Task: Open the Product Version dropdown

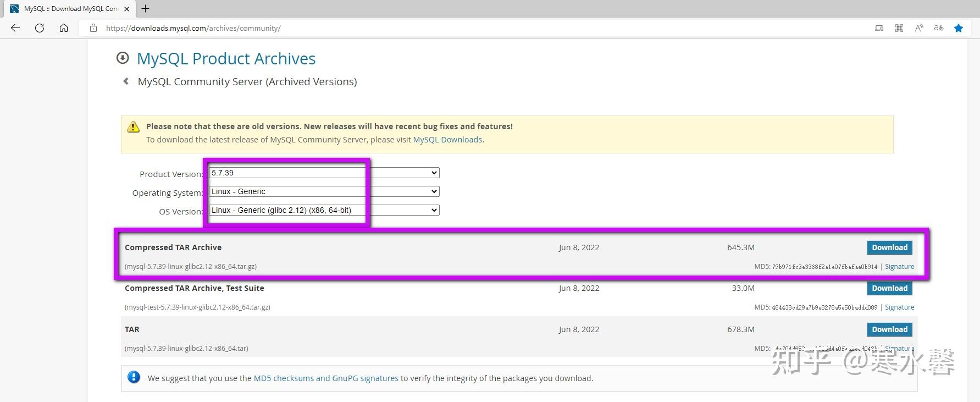Action: (324, 173)
